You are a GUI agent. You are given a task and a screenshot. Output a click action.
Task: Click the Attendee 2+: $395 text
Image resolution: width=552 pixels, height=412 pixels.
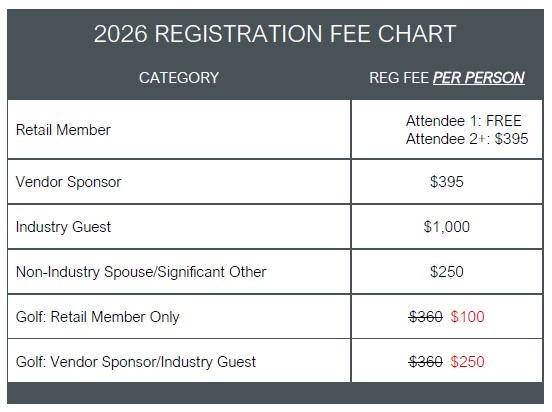pos(467,139)
